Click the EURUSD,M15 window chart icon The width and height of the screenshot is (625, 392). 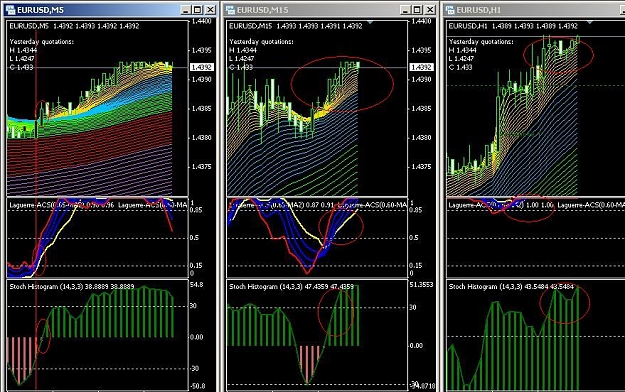(x=230, y=10)
